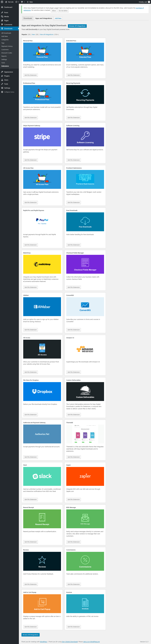The image size is (151, 644).
Task: Click Do not allow tracking button
Action: pyautogui.click(x=63, y=11)
